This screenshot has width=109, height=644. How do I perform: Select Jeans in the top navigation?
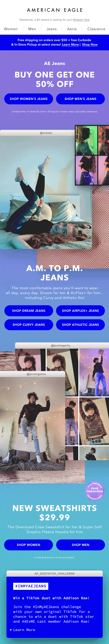point(52,29)
